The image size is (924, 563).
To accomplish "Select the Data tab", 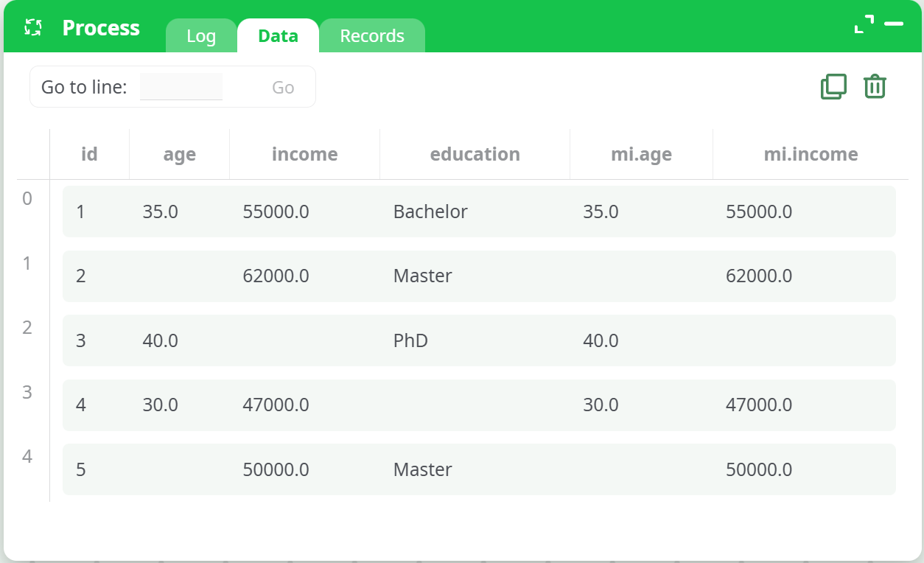I will tap(278, 36).
